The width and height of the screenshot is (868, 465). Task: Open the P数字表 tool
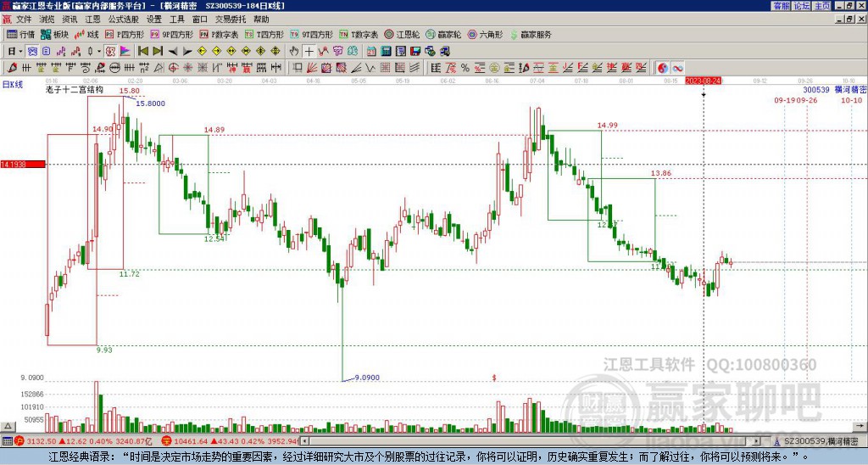pyautogui.click(x=219, y=34)
